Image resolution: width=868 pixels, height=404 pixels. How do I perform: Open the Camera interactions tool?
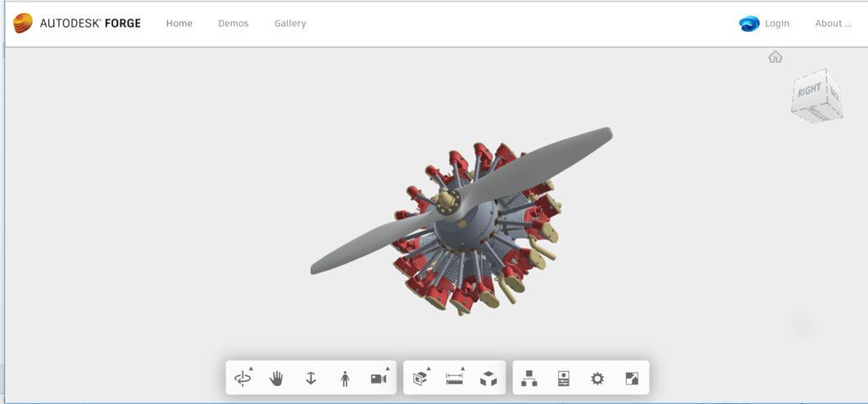pos(379,379)
